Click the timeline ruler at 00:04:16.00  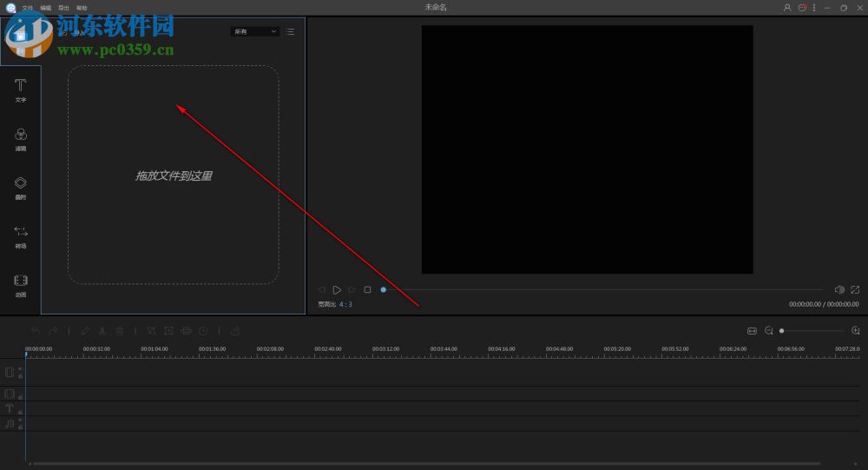pos(502,349)
